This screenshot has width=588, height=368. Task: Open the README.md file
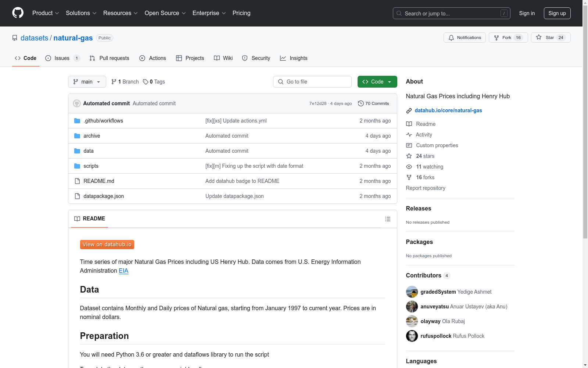tap(99, 181)
